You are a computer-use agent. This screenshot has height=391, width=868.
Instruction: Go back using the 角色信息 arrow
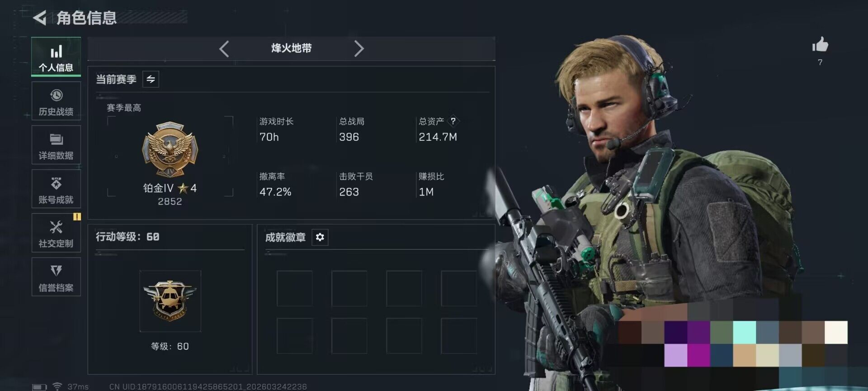40,18
